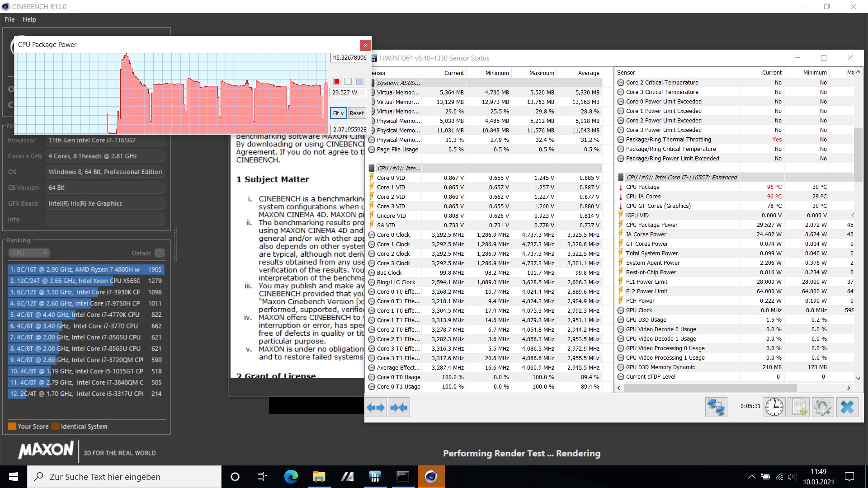Shrink sensor columns using the inward arrows button
868x488 pixels.
[x=399, y=408]
